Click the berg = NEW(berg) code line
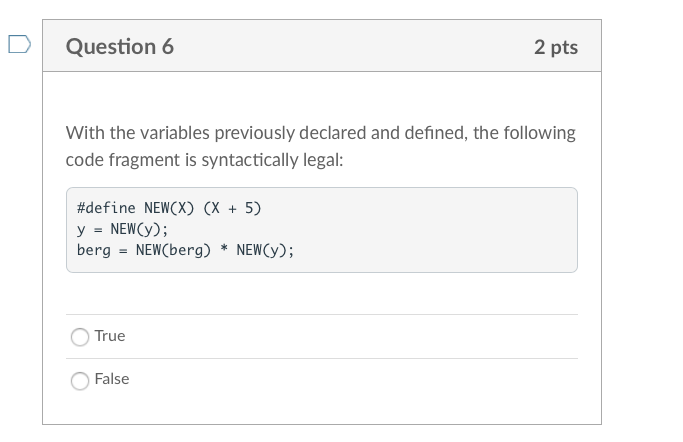 pos(186,250)
